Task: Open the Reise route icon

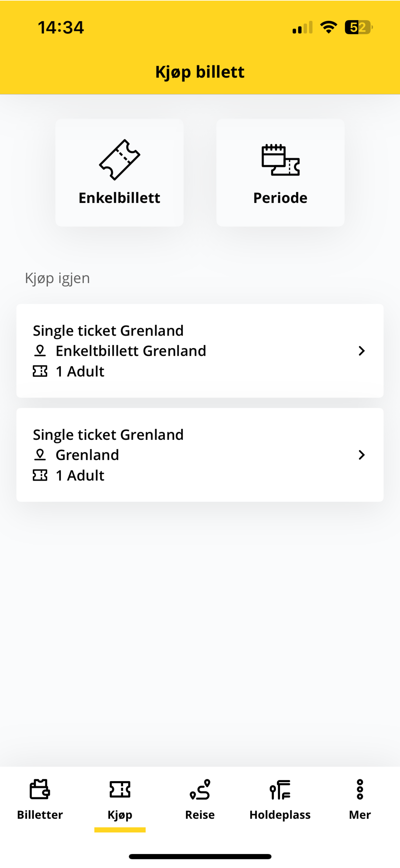Action: tap(200, 789)
